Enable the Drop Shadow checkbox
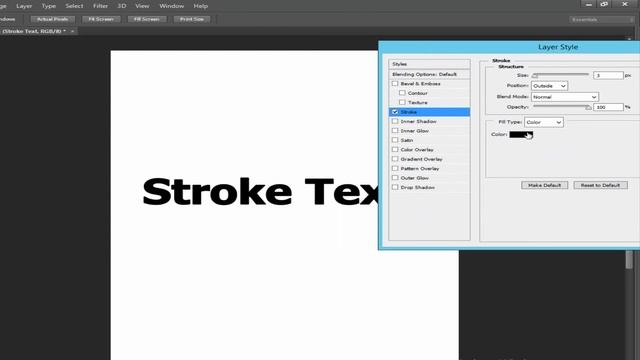 click(395, 187)
